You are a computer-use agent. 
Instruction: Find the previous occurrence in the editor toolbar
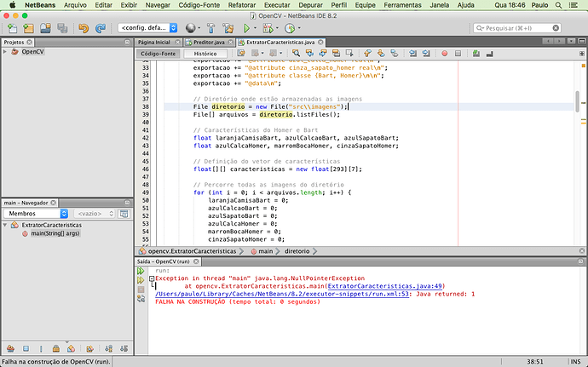(x=309, y=54)
